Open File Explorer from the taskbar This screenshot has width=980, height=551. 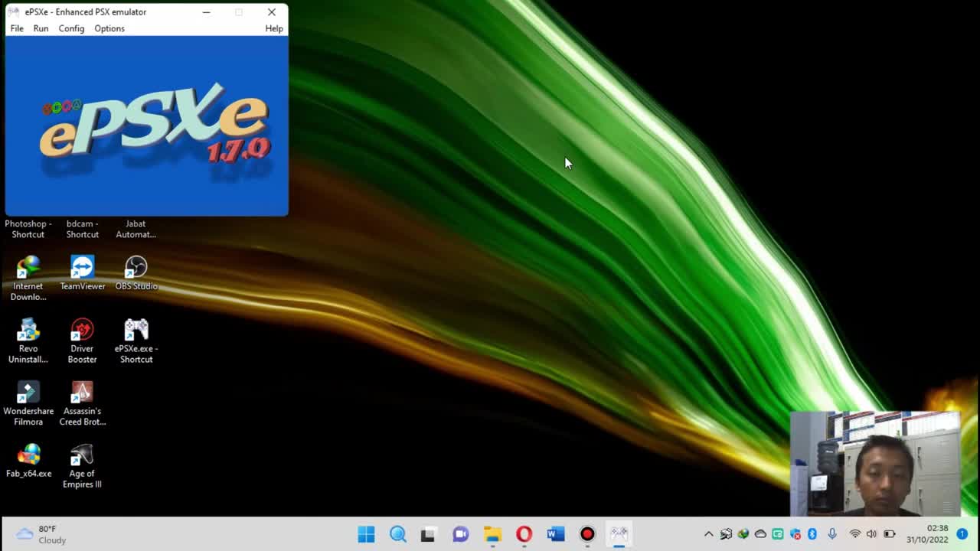(x=492, y=534)
